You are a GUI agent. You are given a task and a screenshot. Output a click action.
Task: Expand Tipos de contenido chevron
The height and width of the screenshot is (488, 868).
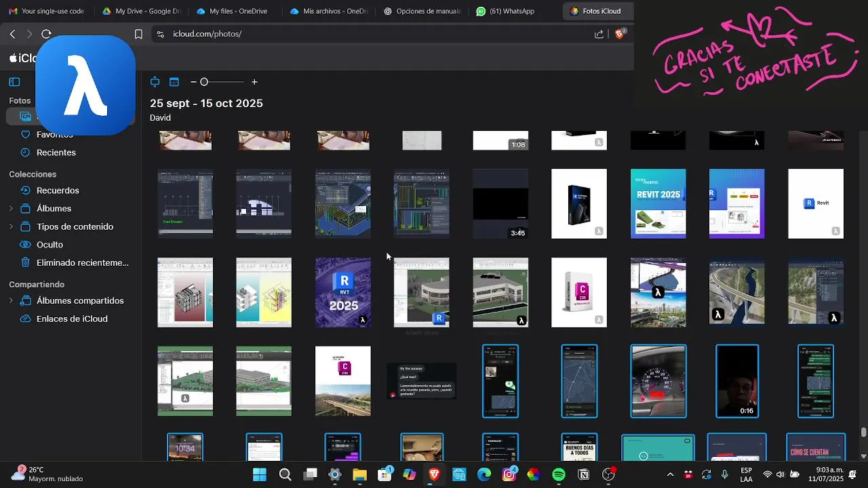coord(11,227)
